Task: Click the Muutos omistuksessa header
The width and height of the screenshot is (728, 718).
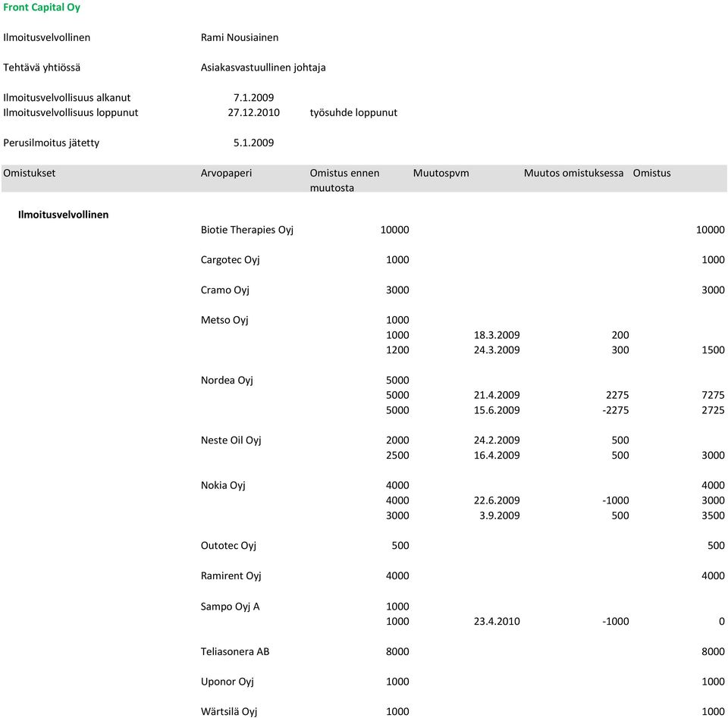Action: click(573, 173)
